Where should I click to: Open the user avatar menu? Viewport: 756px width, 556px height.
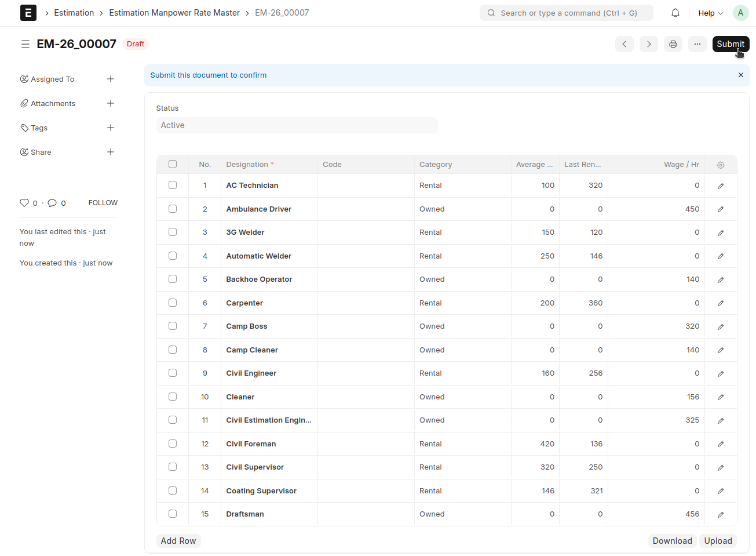(740, 13)
